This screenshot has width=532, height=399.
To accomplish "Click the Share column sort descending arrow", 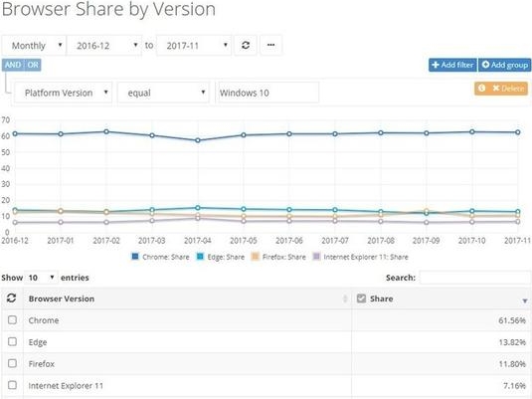I will coord(524,300).
